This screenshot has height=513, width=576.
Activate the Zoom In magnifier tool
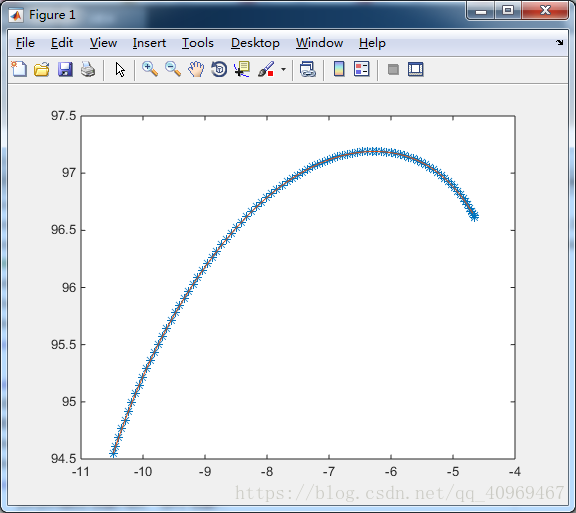(150, 69)
